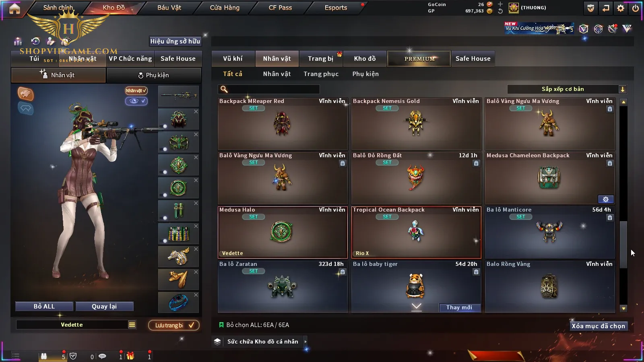The image size is (644, 362).
Task: Toggle the Nhân vật checkbox on preview
Action: pyautogui.click(x=136, y=91)
